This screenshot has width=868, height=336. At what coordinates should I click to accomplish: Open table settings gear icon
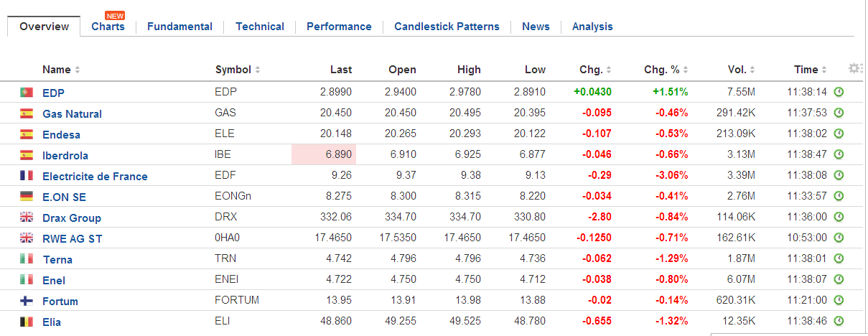[854, 68]
